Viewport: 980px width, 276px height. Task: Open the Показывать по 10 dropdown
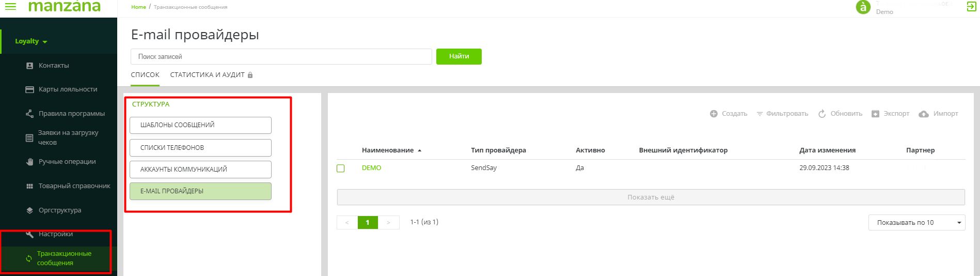point(916,223)
